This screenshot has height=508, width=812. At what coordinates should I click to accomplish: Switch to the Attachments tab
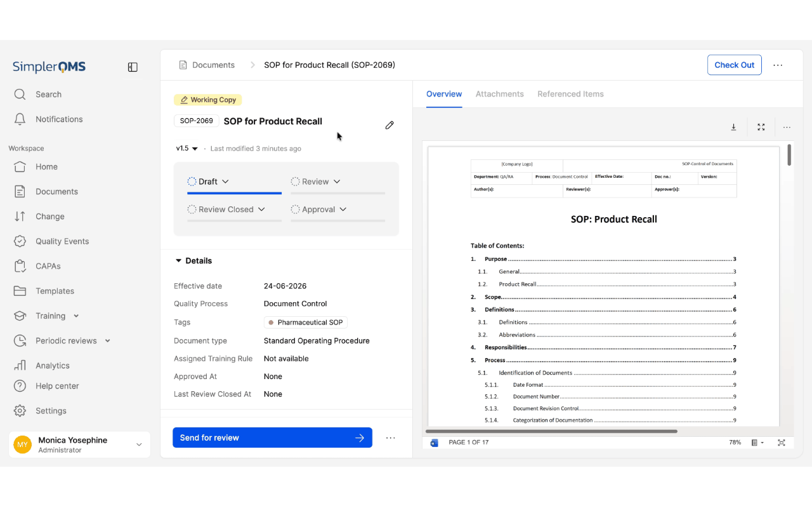(500, 94)
